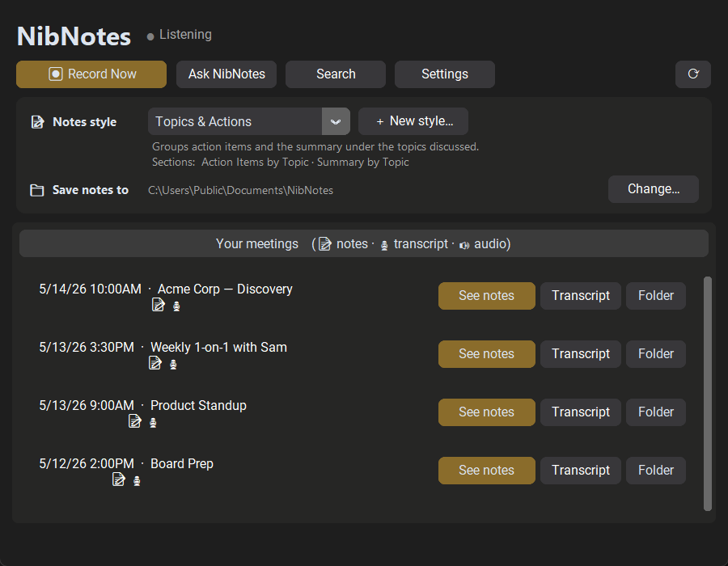Click the audio speaker icon in header
This screenshot has height=566, width=728.
(464, 246)
